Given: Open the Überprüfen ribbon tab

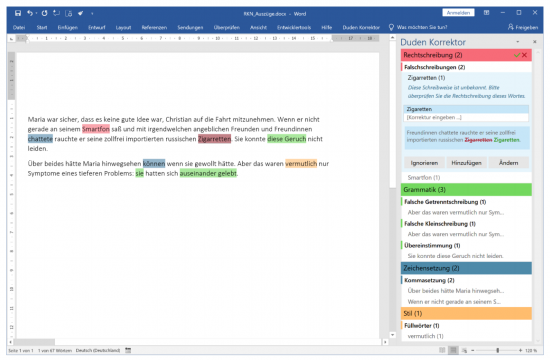Looking at the screenshot, I should tap(227, 27).
